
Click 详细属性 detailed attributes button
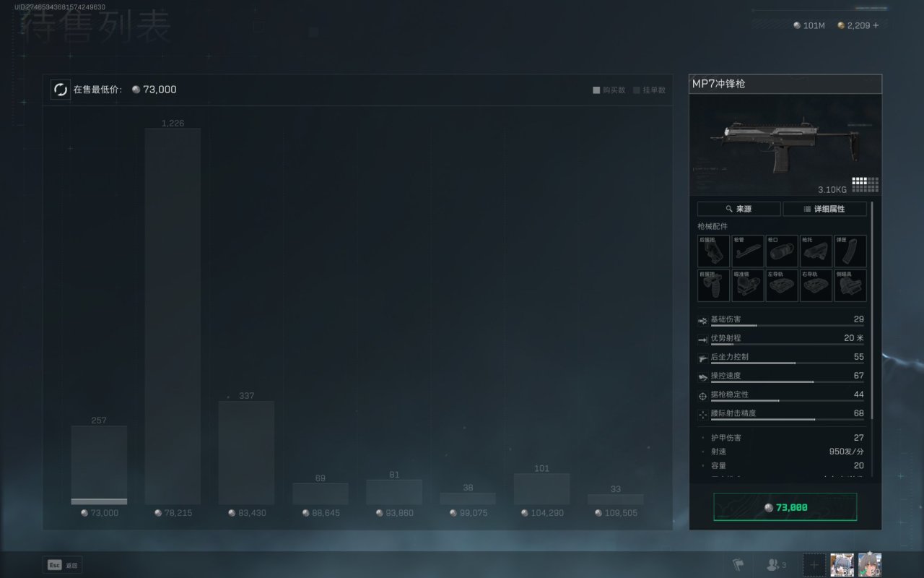point(824,209)
